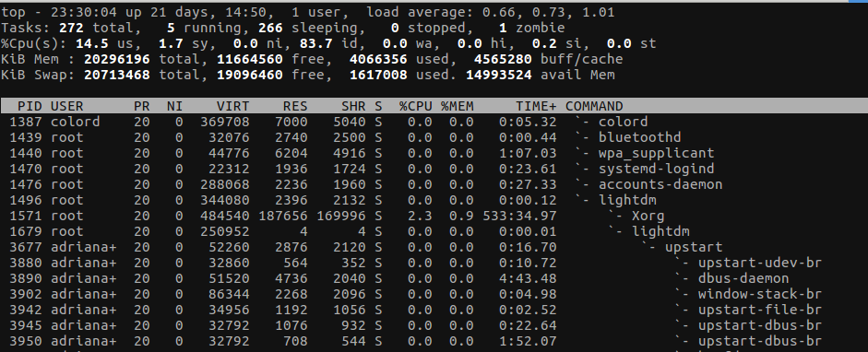Click the colord VIRT value 369708

pyautogui.click(x=225, y=122)
